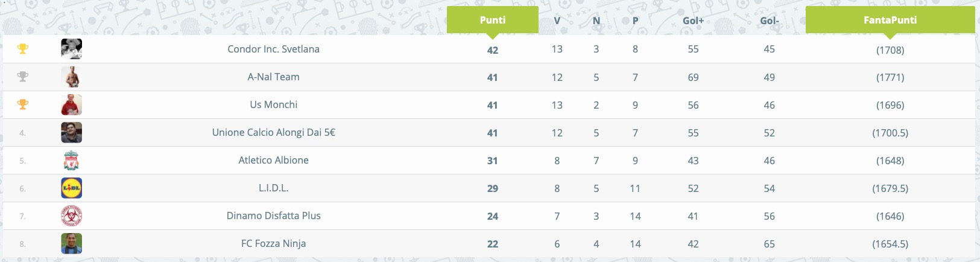The height and width of the screenshot is (262, 980).
Task: Open the A-Nal Team avatar image
Action: (71, 77)
